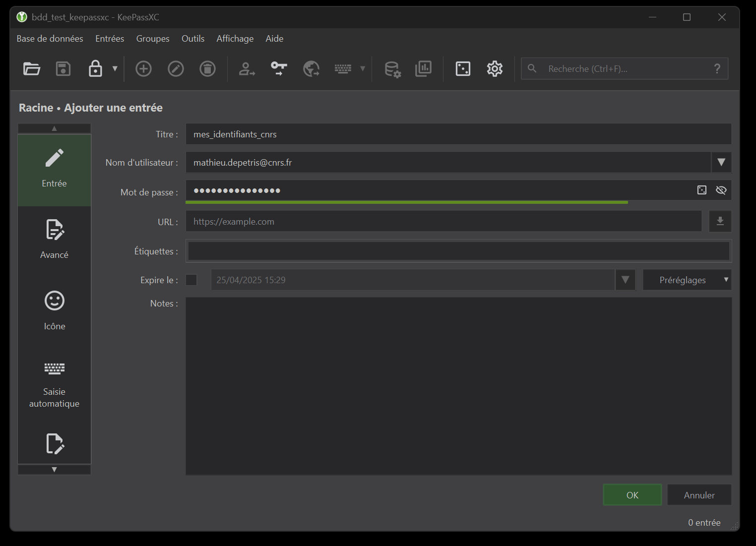756x546 pixels.
Task: Open password generator dice icon in toolbar
Action: point(463,68)
